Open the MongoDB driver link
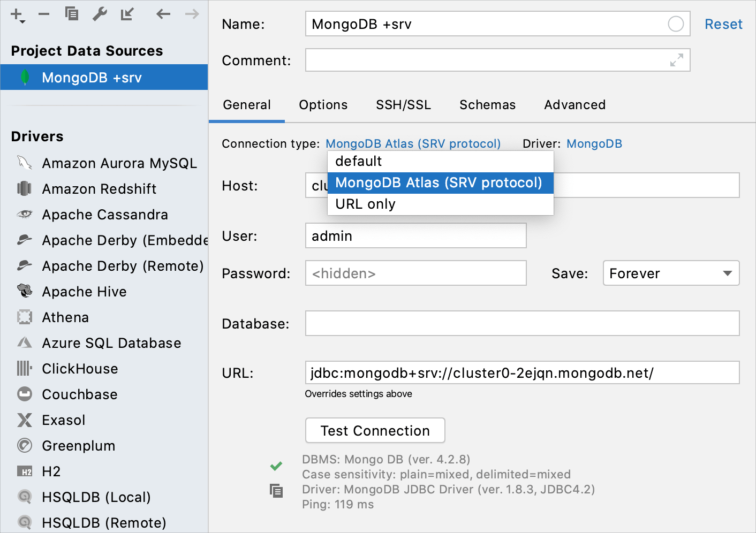This screenshot has width=756, height=533. coord(594,143)
